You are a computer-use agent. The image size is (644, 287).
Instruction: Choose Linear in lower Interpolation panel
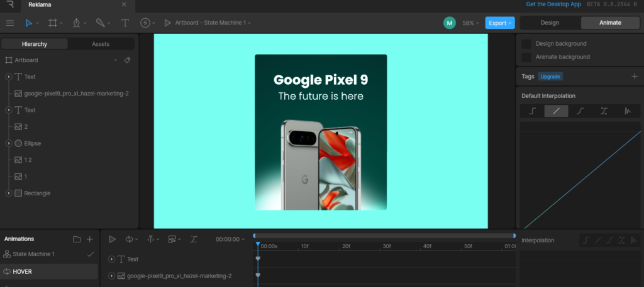pyautogui.click(x=598, y=241)
